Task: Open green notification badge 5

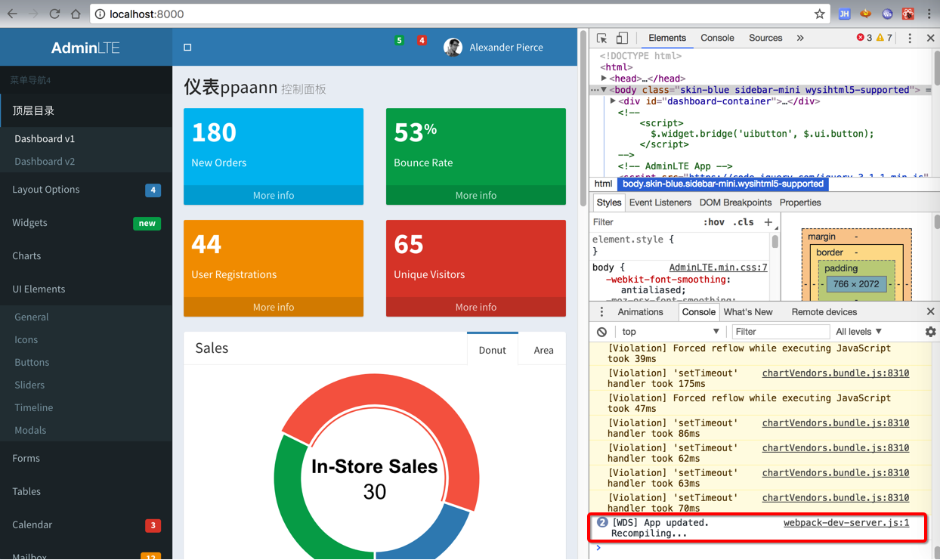Action: (399, 40)
